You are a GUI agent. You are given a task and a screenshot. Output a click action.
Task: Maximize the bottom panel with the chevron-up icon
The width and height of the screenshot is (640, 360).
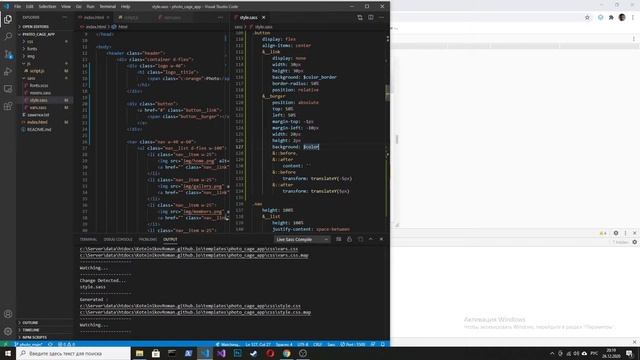point(371,239)
